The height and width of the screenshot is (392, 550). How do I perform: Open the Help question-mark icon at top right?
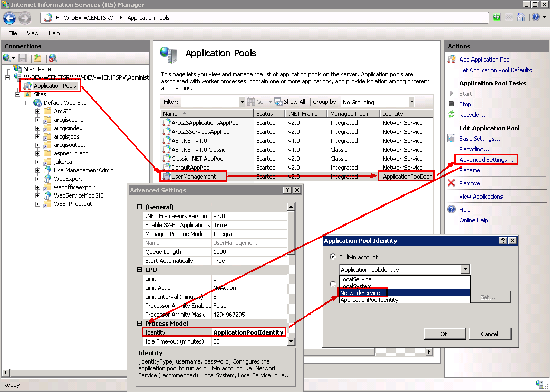pyautogui.click(x=535, y=17)
